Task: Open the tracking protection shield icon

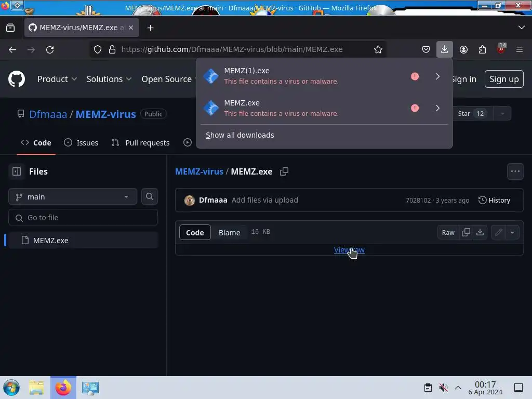Action: tap(98, 49)
